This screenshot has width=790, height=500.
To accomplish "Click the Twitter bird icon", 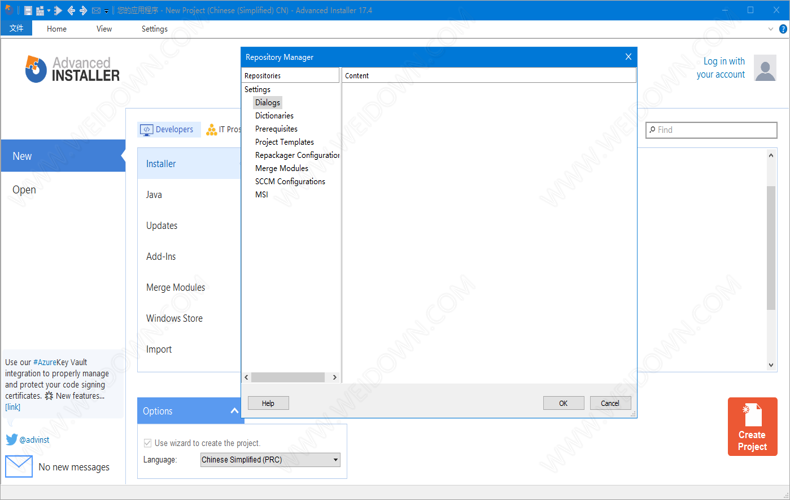I will click(x=12, y=440).
